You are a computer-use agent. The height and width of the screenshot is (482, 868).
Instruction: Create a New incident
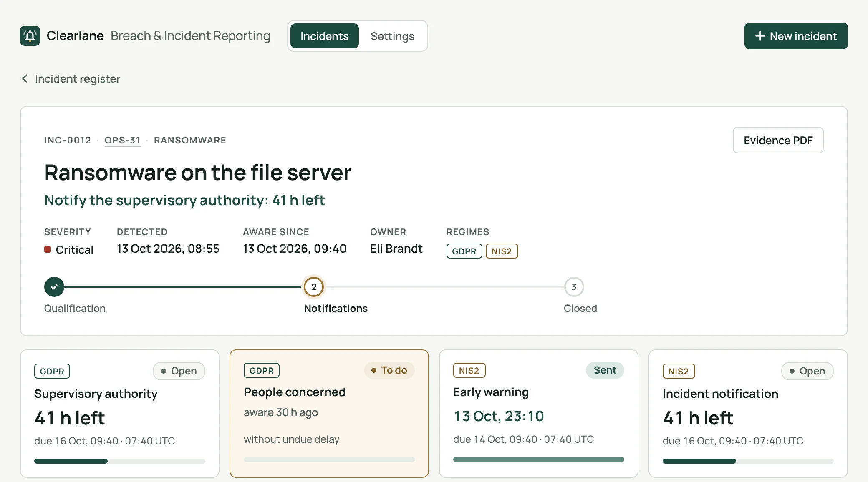pos(796,36)
